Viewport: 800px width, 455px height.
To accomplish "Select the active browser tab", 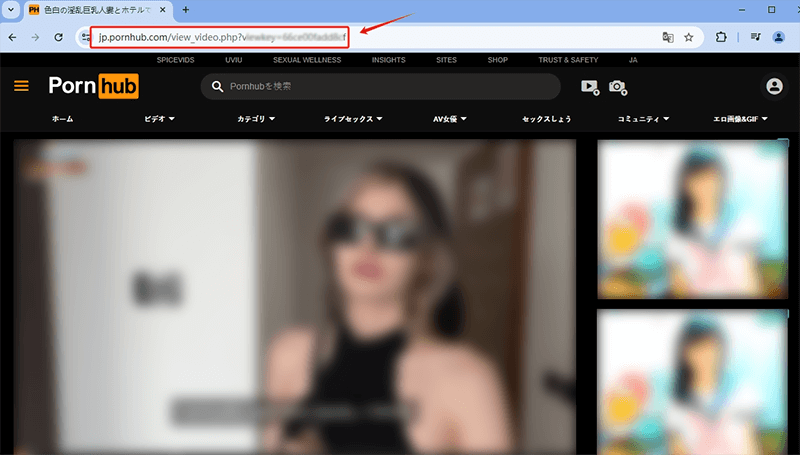I will [x=98, y=10].
